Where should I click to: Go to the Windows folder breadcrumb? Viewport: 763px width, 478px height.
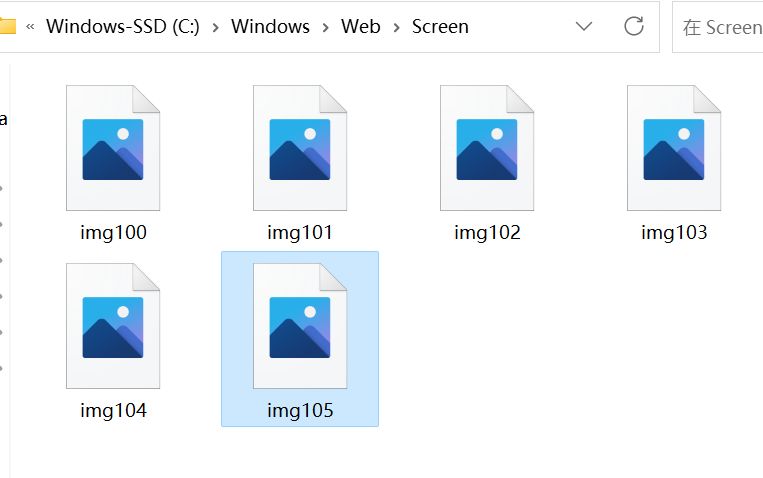click(270, 26)
